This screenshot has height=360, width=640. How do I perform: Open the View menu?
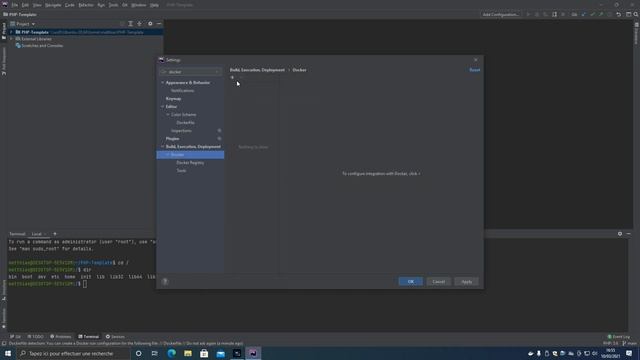pyautogui.click(x=37, y=5)
